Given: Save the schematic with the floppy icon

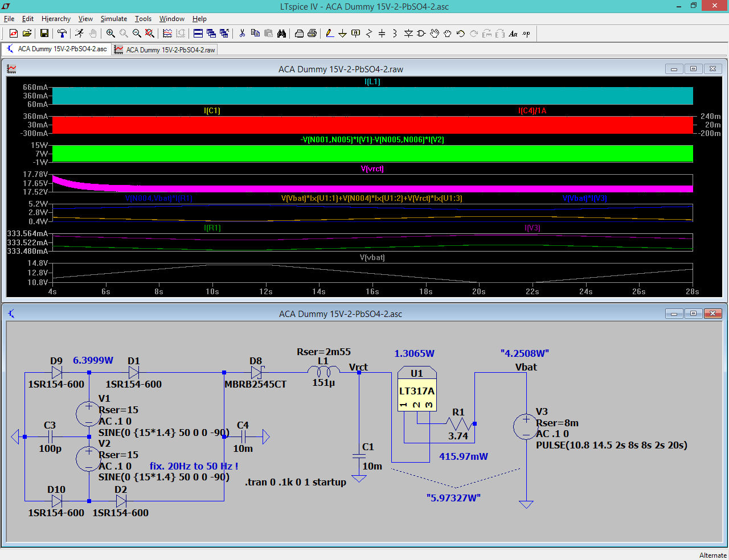Looking at the screenshot, I should (x=44, y=34).
